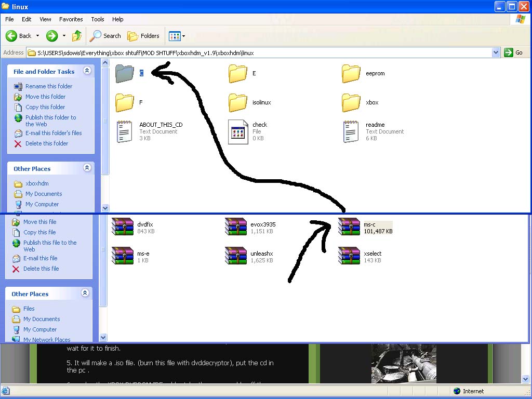This screenshot has height=399, width=532.
Task: Click the Internet zone in status bar
Action: pyautogui.click(x=468, y=391)
